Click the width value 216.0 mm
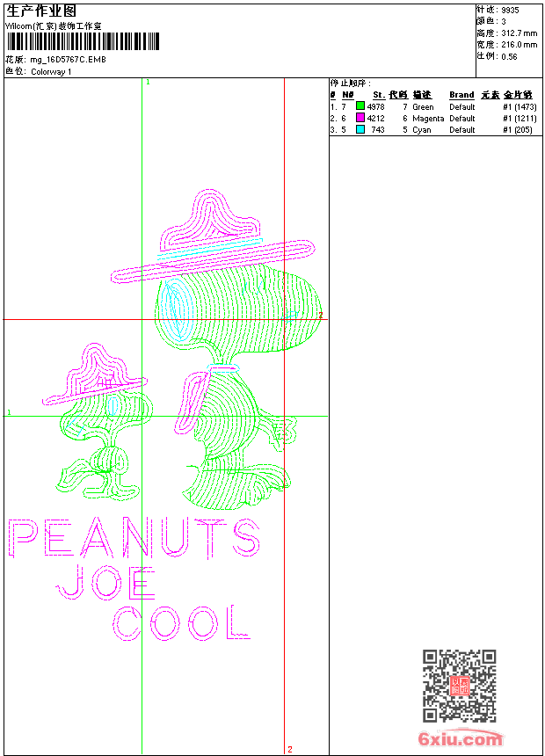 [519, 45]
